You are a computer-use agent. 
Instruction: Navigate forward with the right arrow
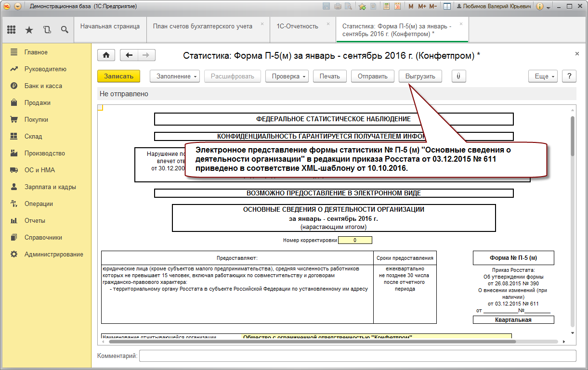pos(146,55)
